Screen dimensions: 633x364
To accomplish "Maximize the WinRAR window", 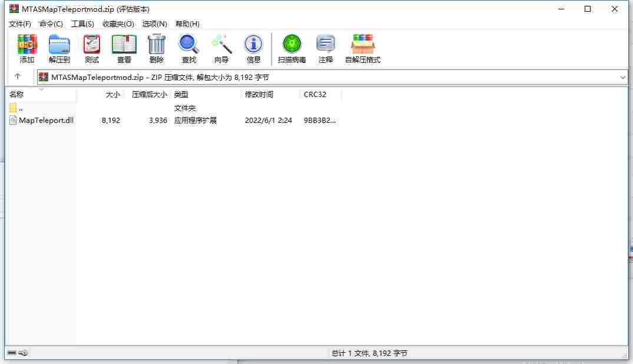I will (x=588, y=9).
